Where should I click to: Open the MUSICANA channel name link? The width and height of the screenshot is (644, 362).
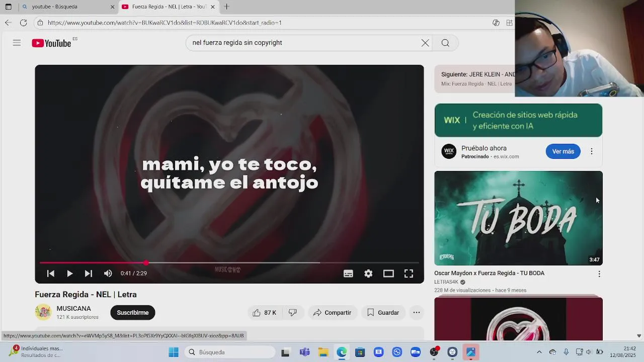(74, 309)
